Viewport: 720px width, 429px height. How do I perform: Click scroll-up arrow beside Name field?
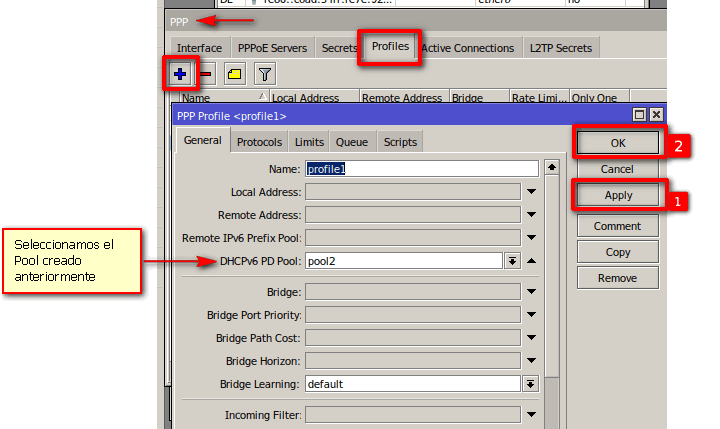click(552, 168)
